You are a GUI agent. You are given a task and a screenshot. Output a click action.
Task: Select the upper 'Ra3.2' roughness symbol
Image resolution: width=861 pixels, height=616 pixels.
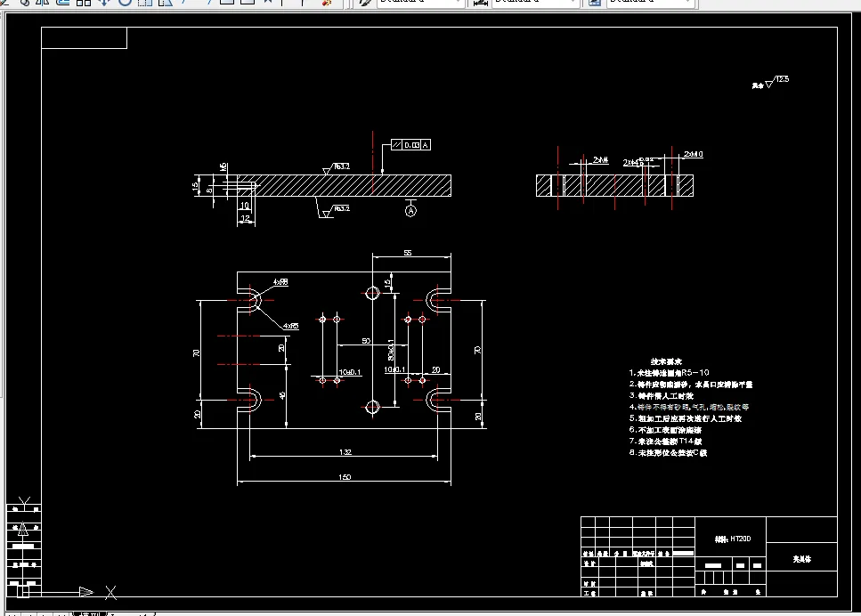coord(336,167)
